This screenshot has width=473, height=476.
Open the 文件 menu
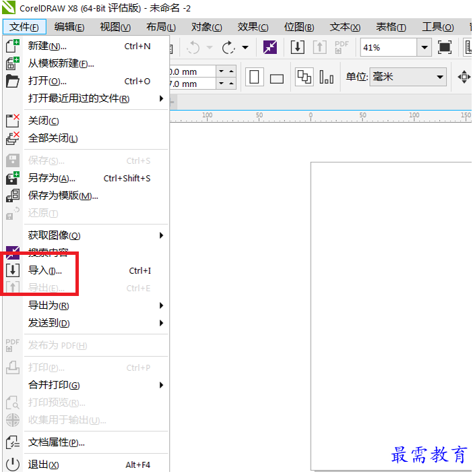(24, 27)
